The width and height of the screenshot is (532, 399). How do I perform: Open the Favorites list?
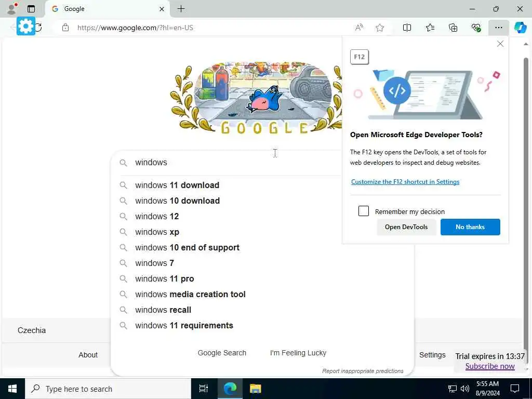tap(430, 28)
